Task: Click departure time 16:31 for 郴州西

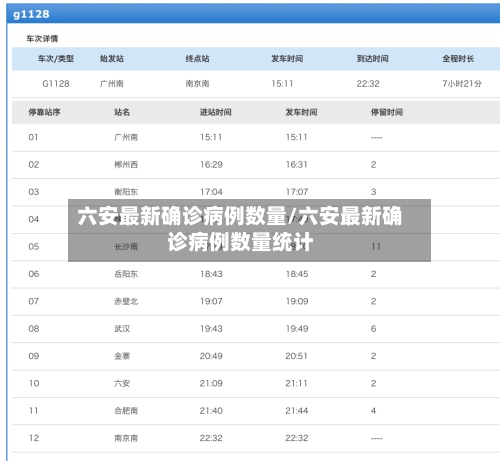Action: pyautogui.click(x=296, y=164)
